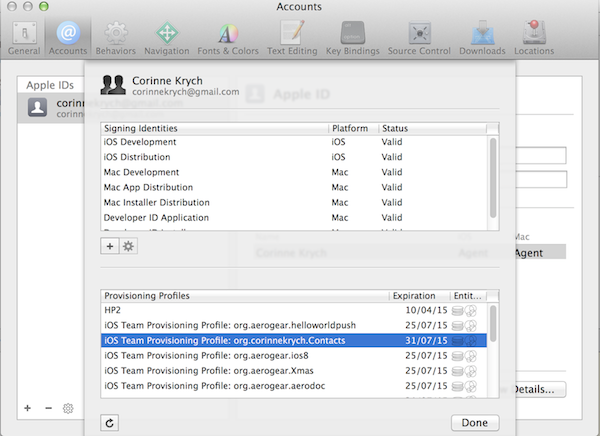Select the Accounts preferences pane
The height and width of the screenshot is (436, 600).
pyautogui.click(x=68, y=38)
